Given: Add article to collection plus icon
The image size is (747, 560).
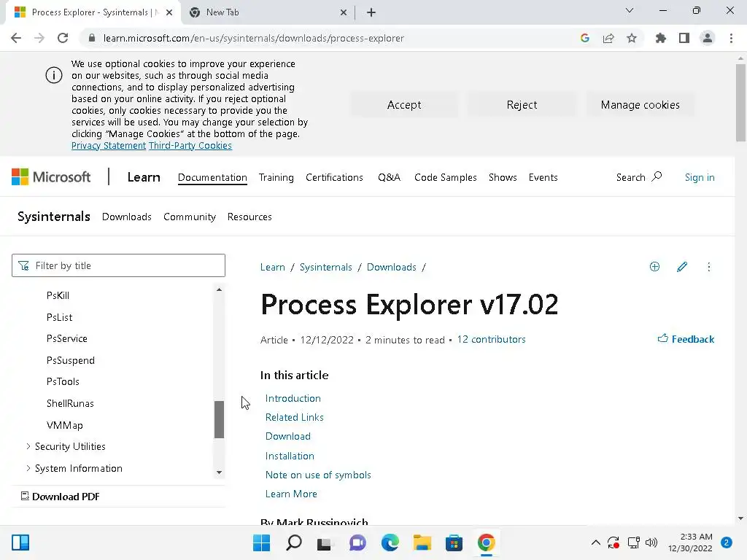Looking at the screenshot, I should (654, 267).
